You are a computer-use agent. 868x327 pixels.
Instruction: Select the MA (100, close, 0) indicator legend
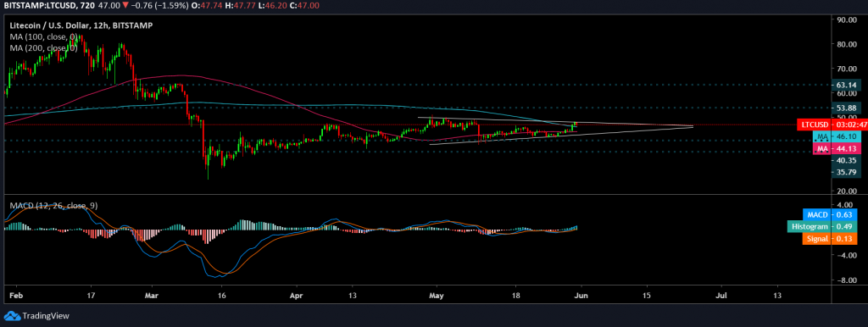tap(43, 36)
